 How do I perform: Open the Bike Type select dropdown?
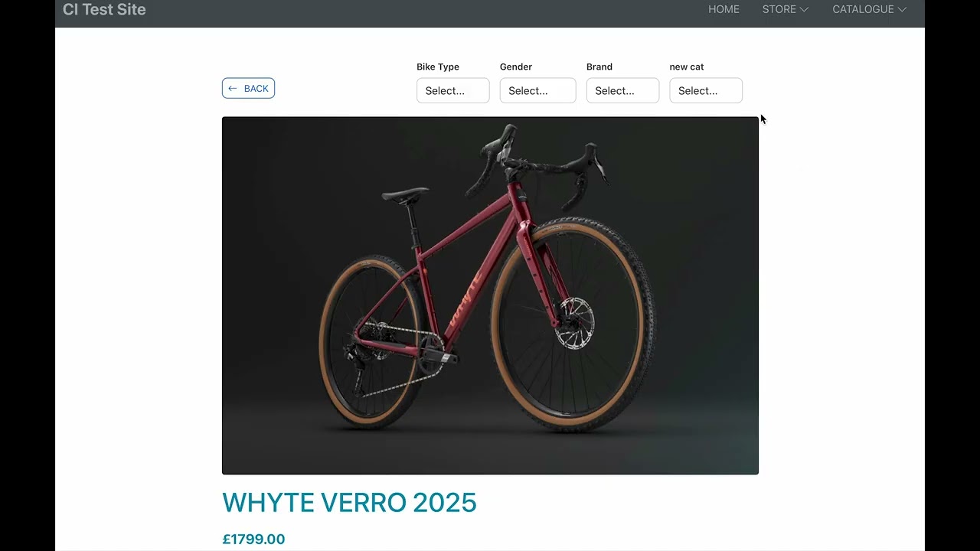point(453,90)
